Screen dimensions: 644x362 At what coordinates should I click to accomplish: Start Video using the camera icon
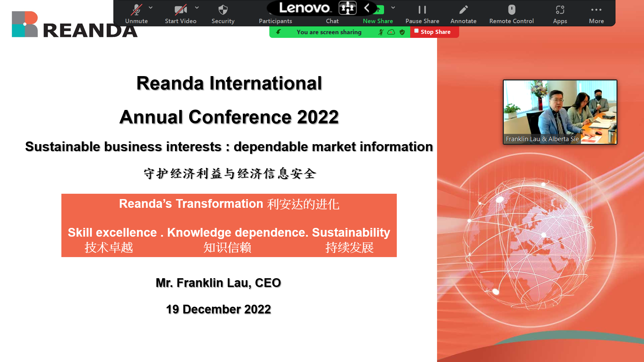pos(180,14)
